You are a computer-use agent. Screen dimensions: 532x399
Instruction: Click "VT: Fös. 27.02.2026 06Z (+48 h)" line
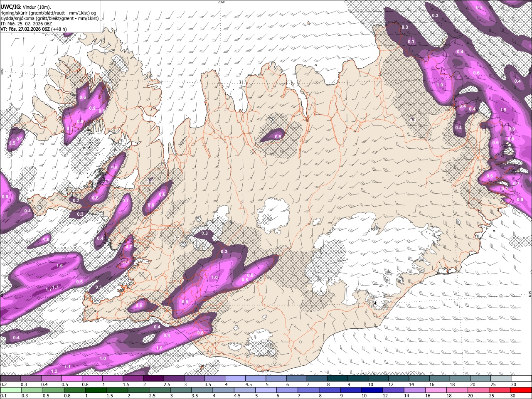point(34,29)
